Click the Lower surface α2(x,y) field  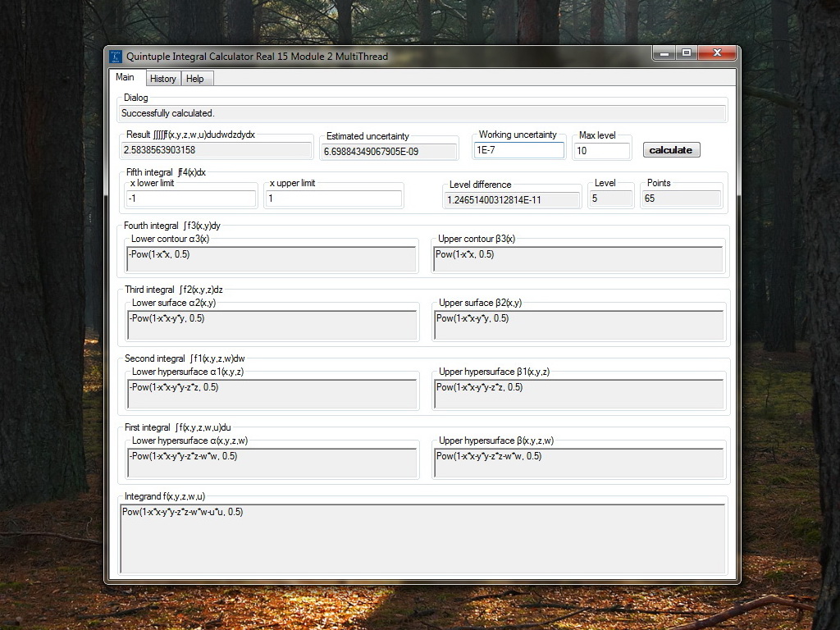pyautogui.click(x=272, y=325)
